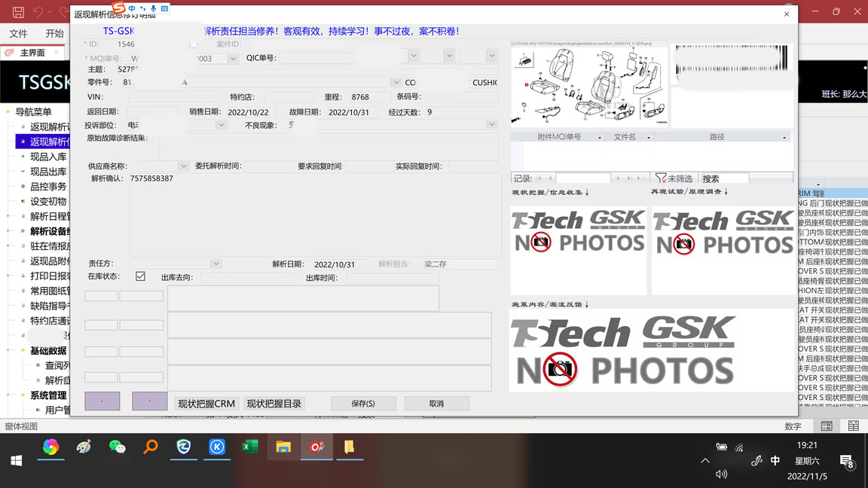Screen dimensions: 868x488
Task: Select 基础数据 in the navigation tree
Action: 48,351
